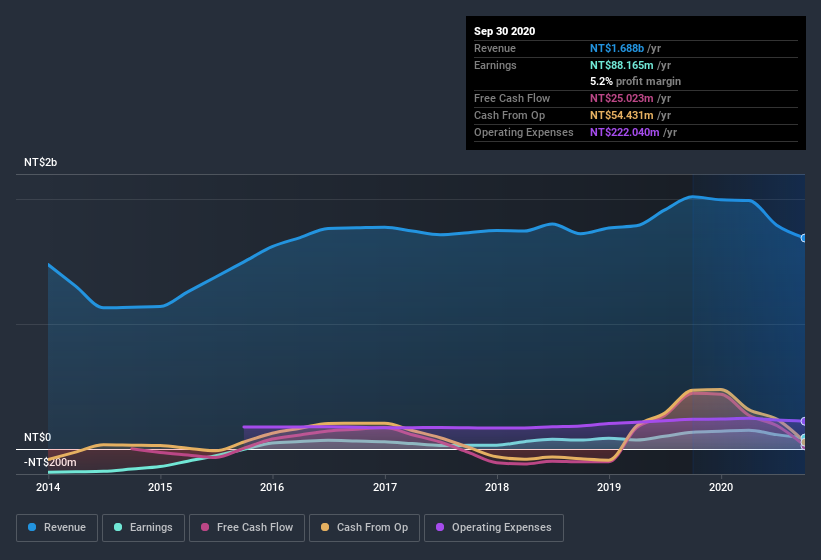Click the NT$1.688b revenue value
This screenshot has height=560, width=821.
[x=617, y=48]
